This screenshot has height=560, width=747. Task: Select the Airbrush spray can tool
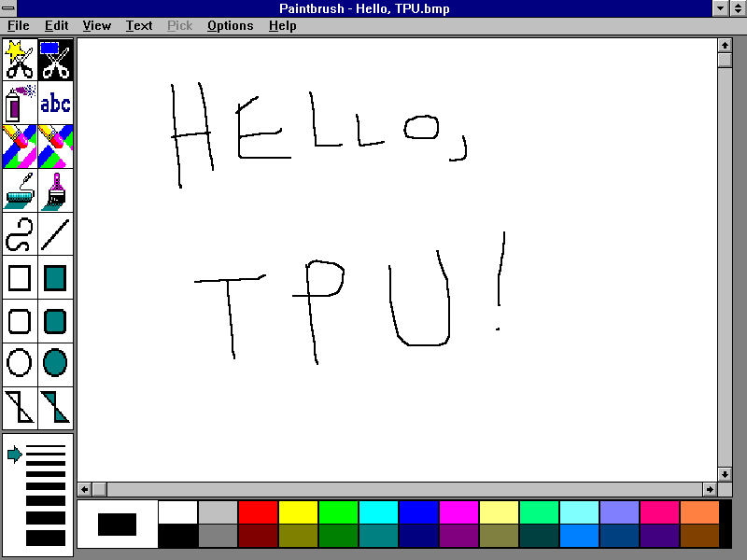click(20, 103)
